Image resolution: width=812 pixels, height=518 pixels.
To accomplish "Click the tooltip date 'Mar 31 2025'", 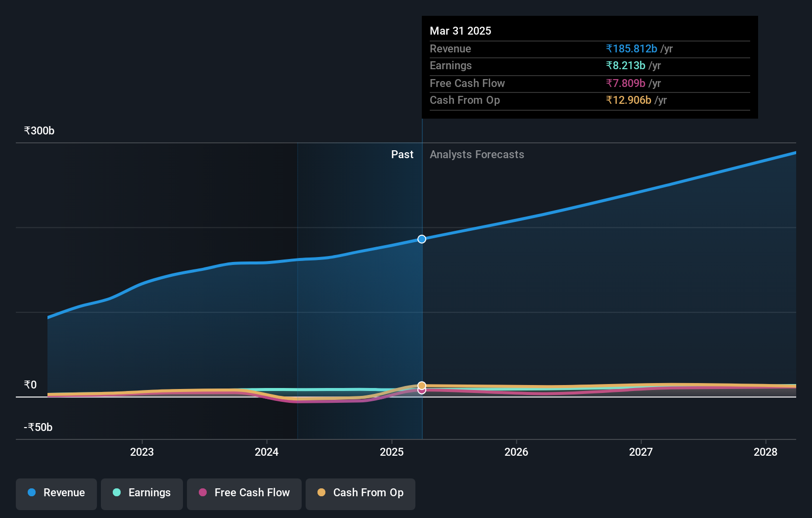I will click(460, 31).
